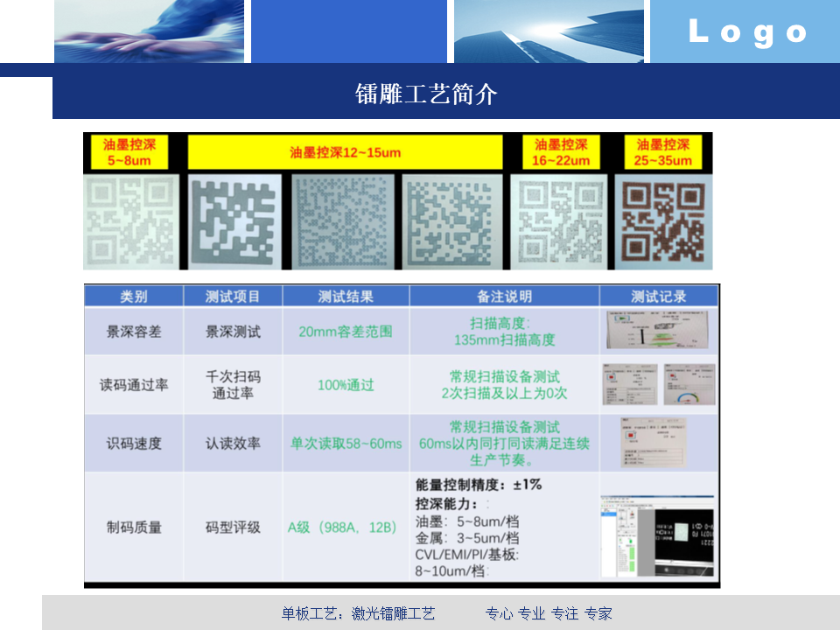Select the dotted Data Matrix code in the middle
The width and height of the screenshot is (840, 630).
(x=343, y=221)
